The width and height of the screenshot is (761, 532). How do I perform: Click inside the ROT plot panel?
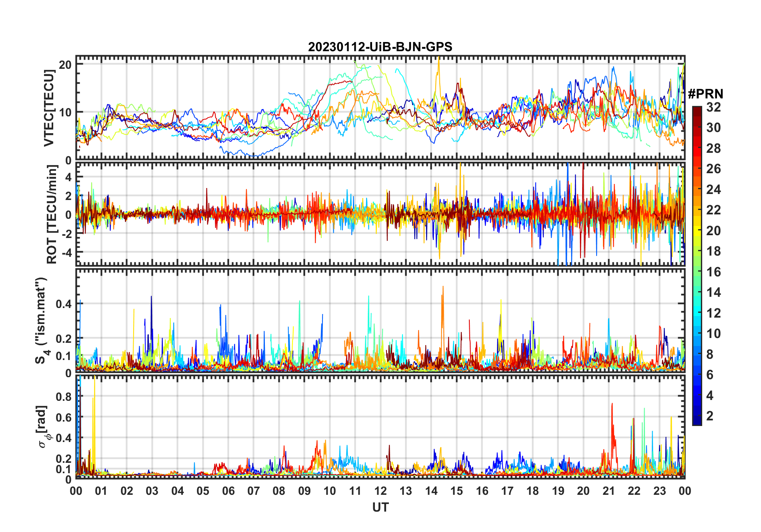click(x=380, y=214)
